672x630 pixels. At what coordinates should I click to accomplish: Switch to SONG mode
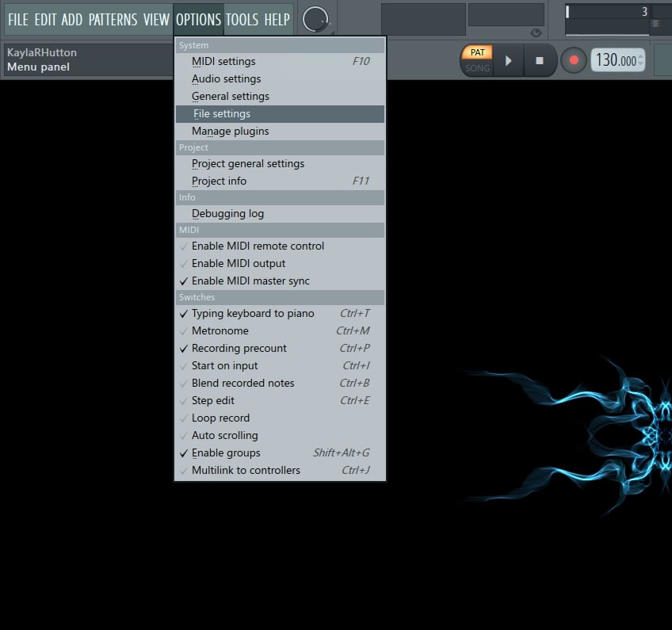coord(477,69)
